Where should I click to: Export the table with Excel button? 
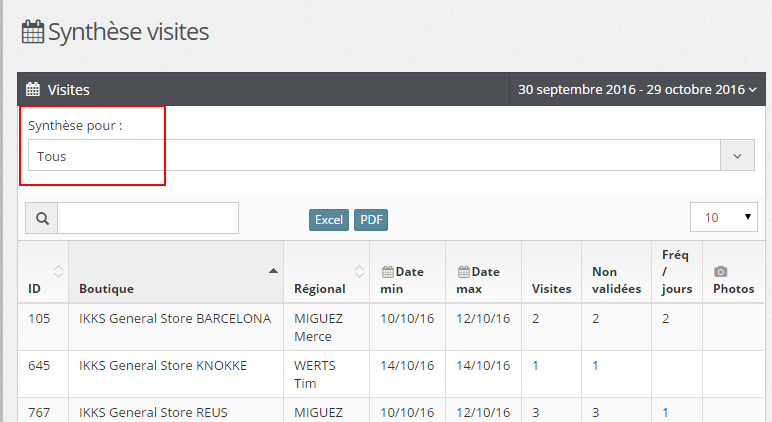(x=329, y=220)
